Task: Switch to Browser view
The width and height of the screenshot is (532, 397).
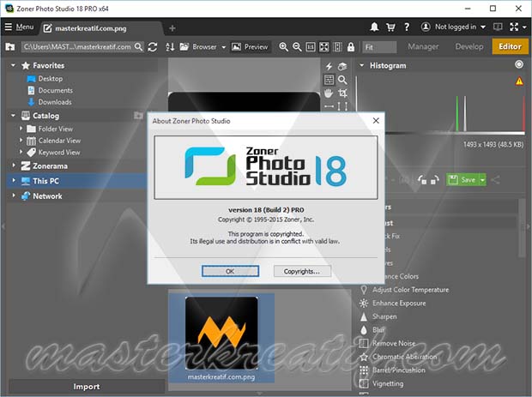Action: [198, 47]
